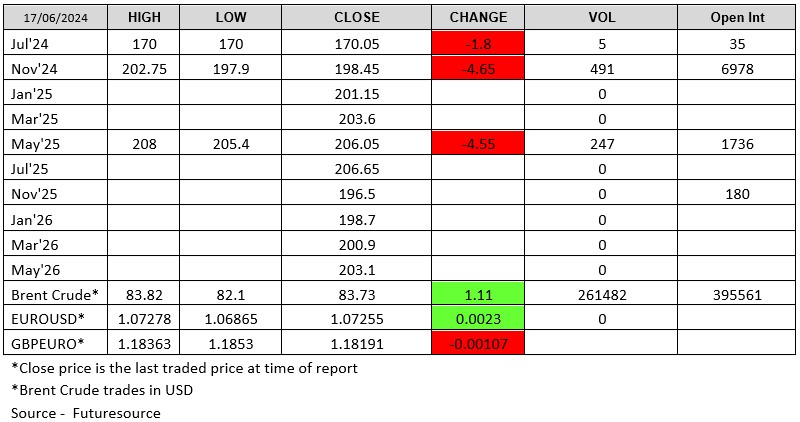This screenshot has width=800, height=422.
Task: Click the red -4.55 change cell
Action: pos(478,144)
